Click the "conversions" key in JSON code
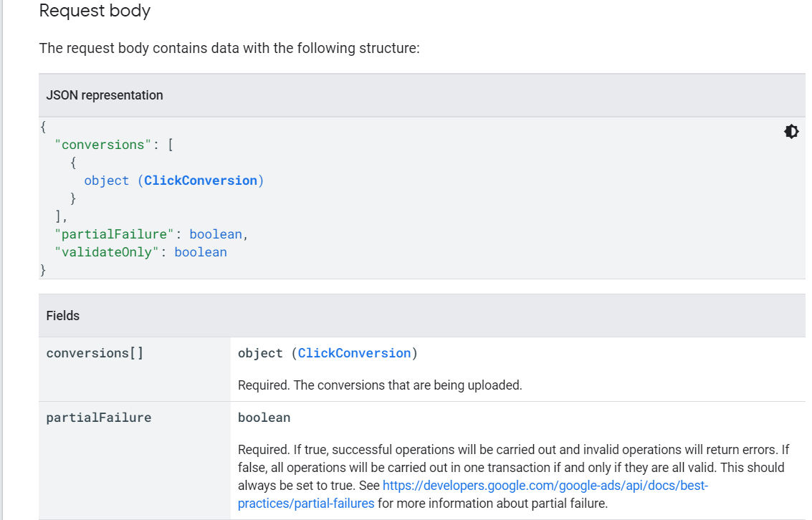The height and width of the screenshot is (520, 812). (103, 145)
